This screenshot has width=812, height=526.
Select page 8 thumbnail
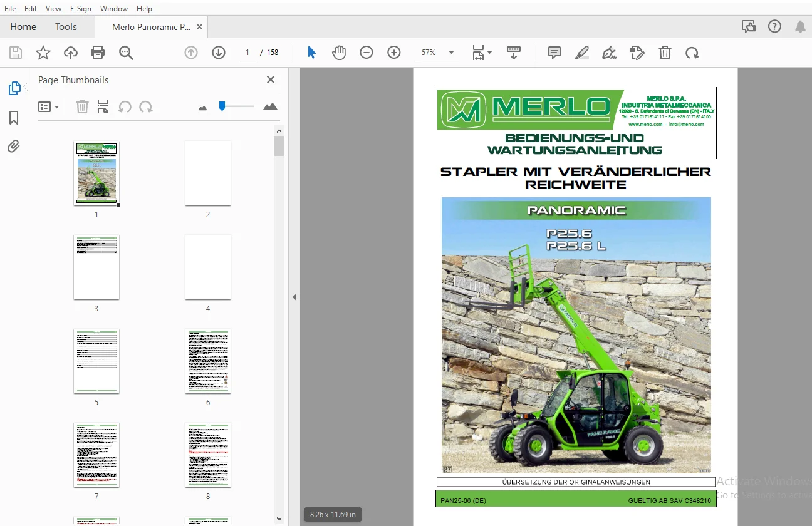click(208, 455)
